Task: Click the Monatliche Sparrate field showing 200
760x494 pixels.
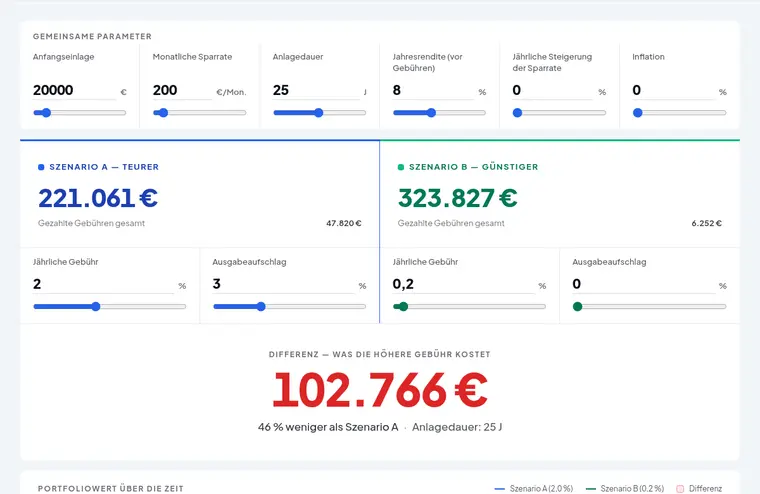Action: [182, 91]
